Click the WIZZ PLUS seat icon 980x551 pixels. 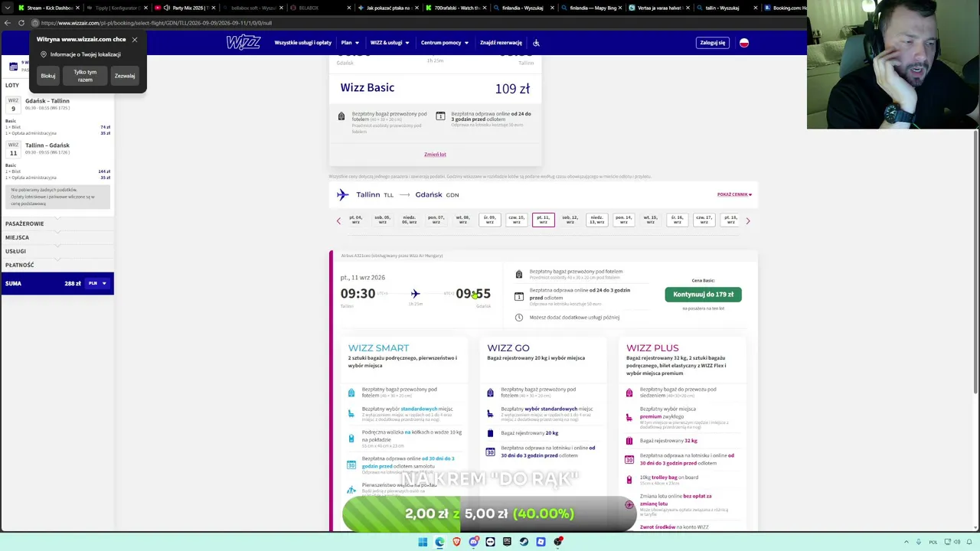coord(629,417)
